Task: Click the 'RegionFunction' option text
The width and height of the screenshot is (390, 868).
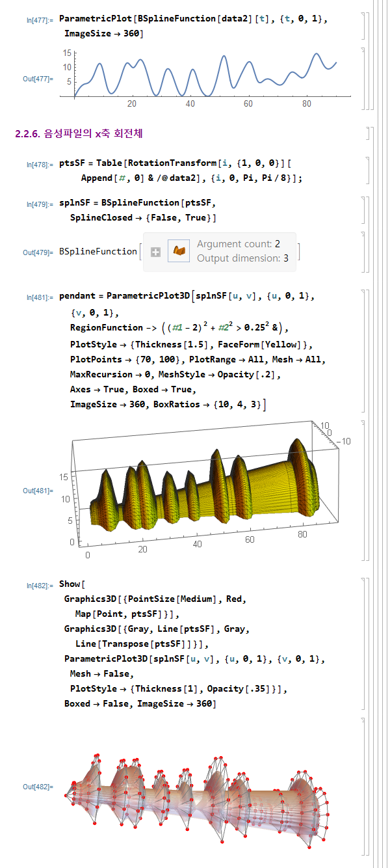Action: point(107,327)
